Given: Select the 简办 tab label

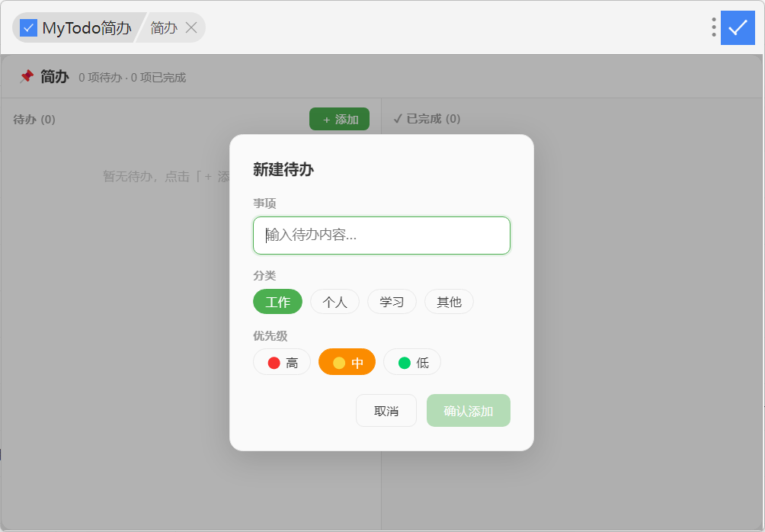Looking at the screenshot, I should (164, 28).
